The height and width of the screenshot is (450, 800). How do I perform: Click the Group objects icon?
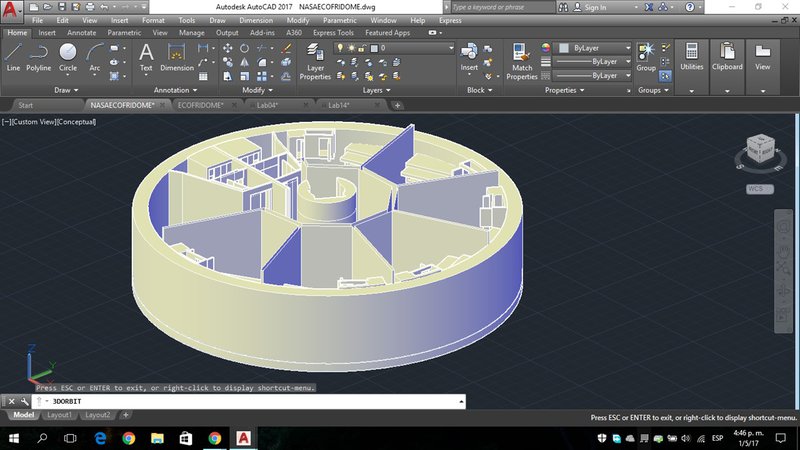[x=646, y=53]
